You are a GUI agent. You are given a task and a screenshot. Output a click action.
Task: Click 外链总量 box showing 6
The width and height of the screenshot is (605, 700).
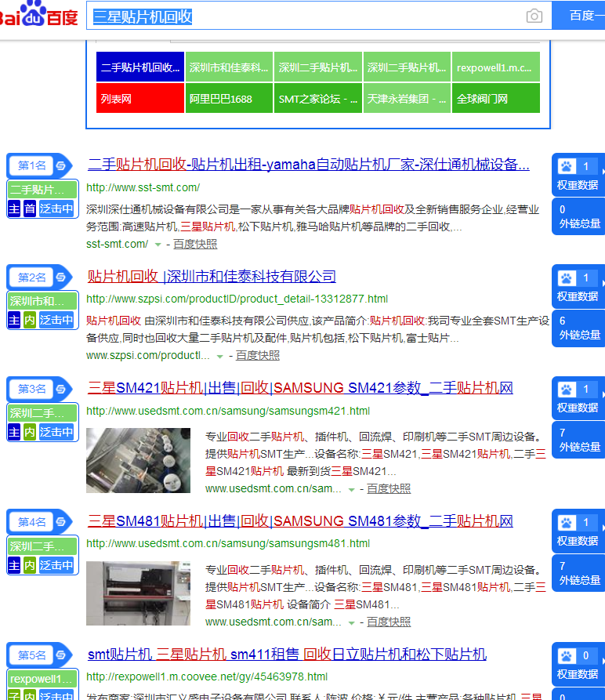[578, 328]
